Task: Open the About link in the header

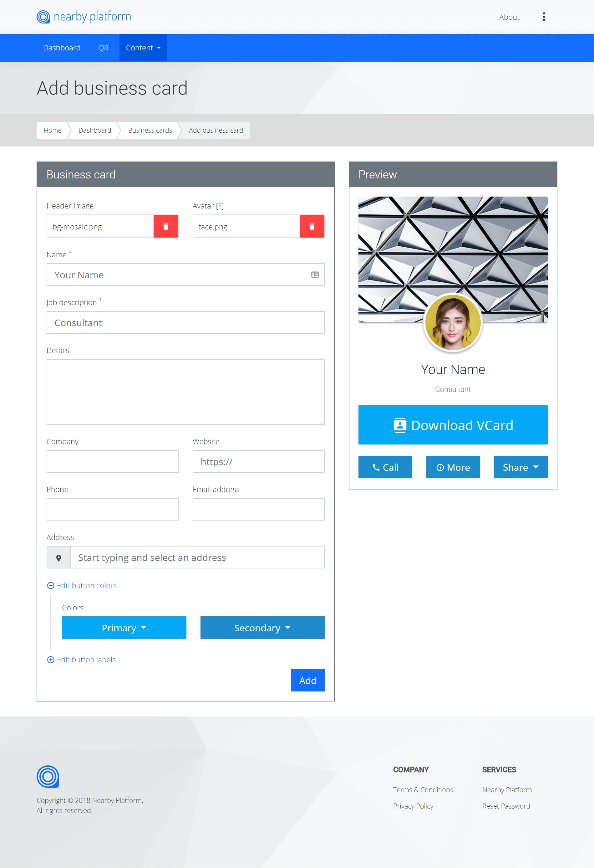Action: coord(509,17)
